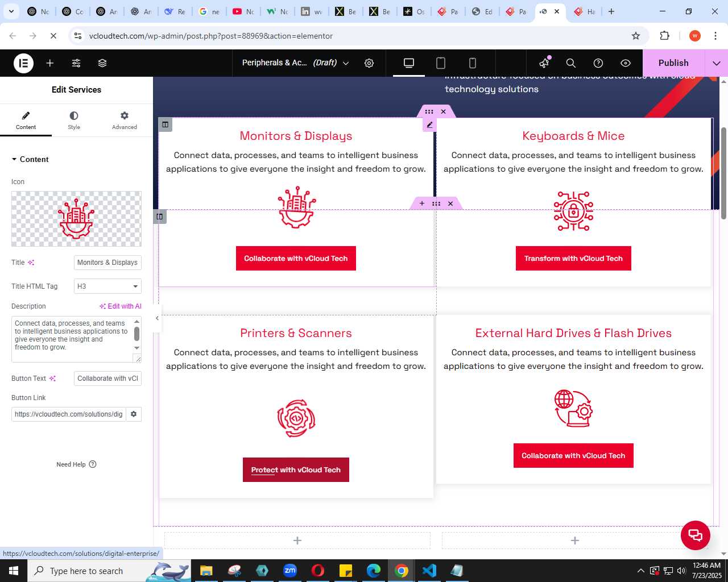Switch to mobile preview mode

[x=472, y=63]
